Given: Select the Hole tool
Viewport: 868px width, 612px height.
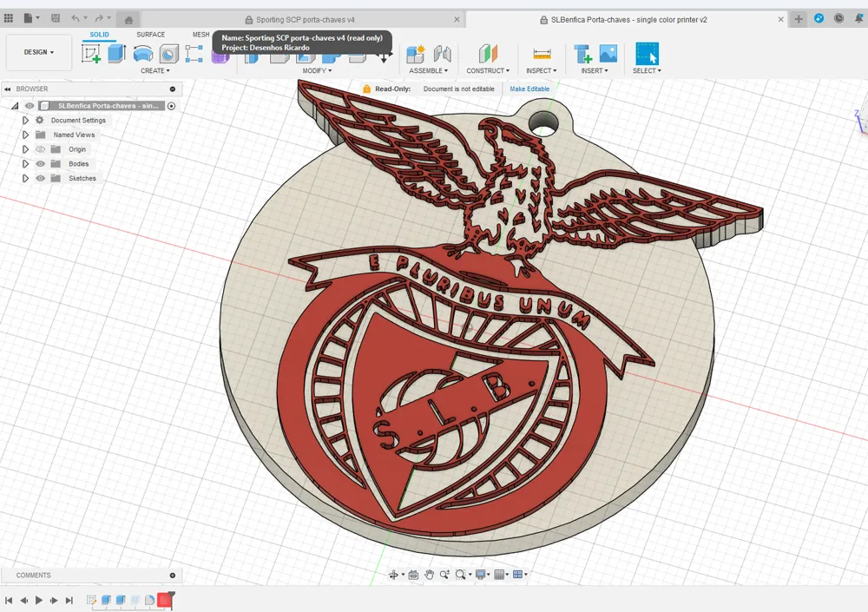Looking at the screenshot, I should tap(168, 54).
